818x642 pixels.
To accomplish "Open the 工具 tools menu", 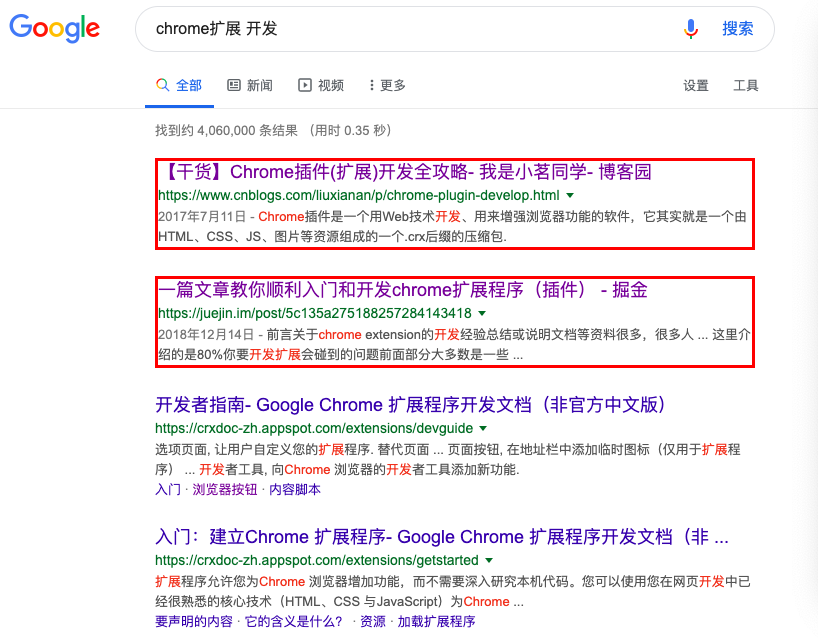I will 745,86.
